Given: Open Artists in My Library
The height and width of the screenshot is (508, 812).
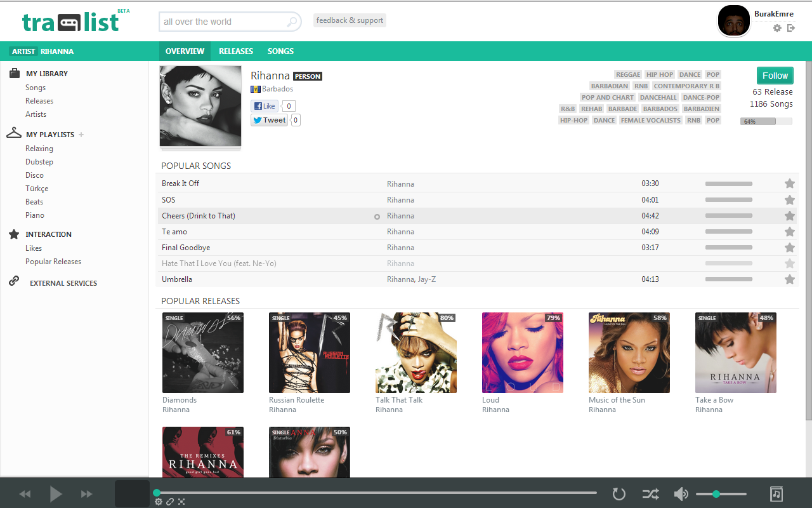Looking at the screenshot, I should [36, 114].
